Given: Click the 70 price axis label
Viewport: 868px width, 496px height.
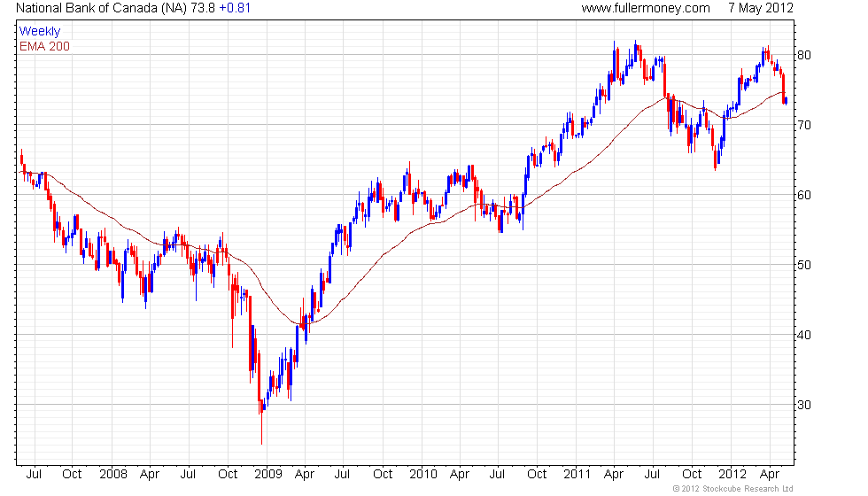Looking at the screenshot, I should click(804, 125).
